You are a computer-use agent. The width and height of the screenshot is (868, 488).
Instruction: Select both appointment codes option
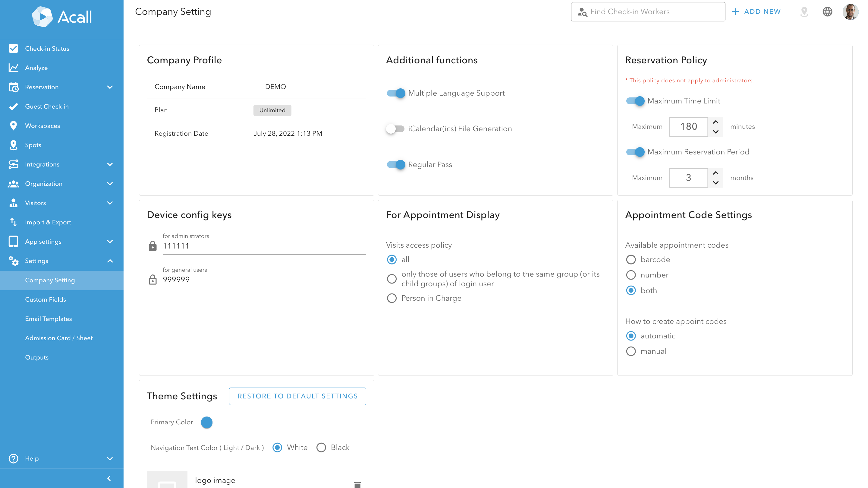pyautogui.click(x=631, y=290)
